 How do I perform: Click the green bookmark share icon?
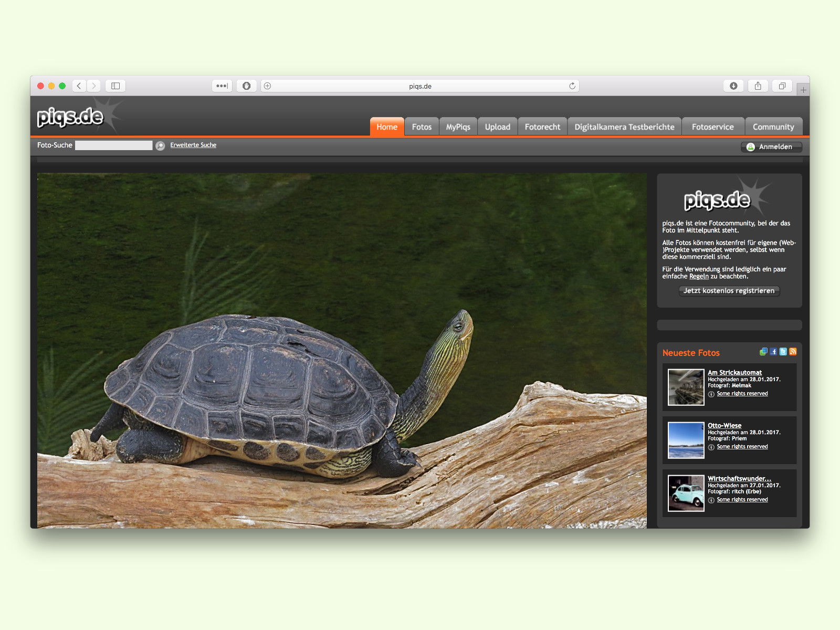pos(764,352)
